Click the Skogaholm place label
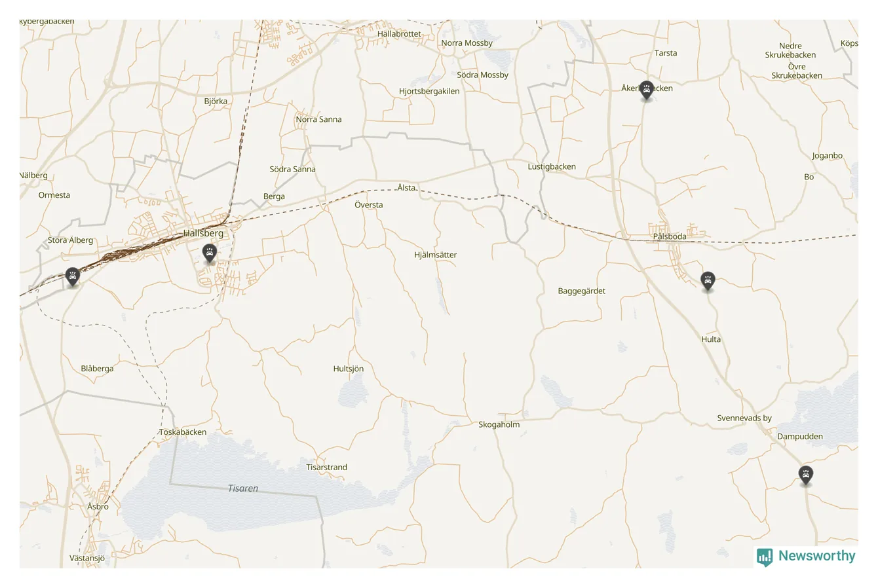This screenshot has height=588, width=878. [x=499, y=424]
